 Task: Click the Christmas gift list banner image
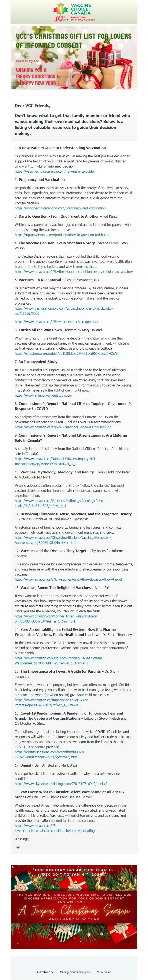(x=74, y=58)
